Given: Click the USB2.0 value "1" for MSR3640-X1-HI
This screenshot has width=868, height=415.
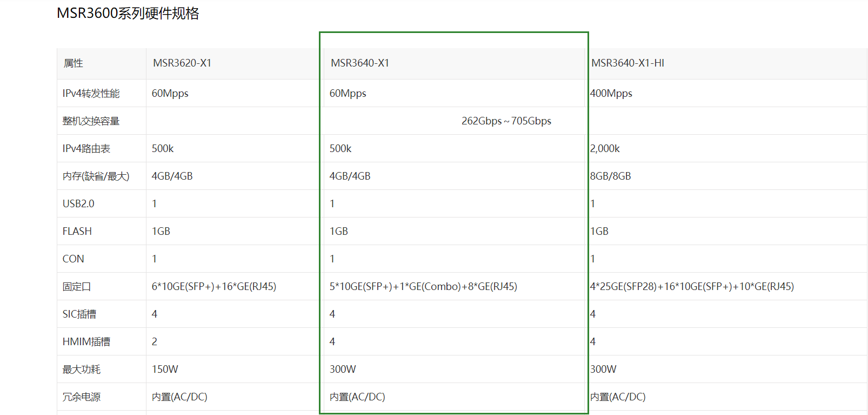Looking at the screenshot, I should click(x=593, y=204).
